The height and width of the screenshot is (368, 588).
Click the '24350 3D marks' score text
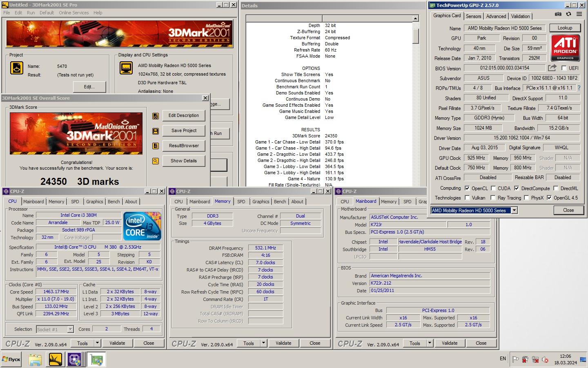[x=80, y=182]
